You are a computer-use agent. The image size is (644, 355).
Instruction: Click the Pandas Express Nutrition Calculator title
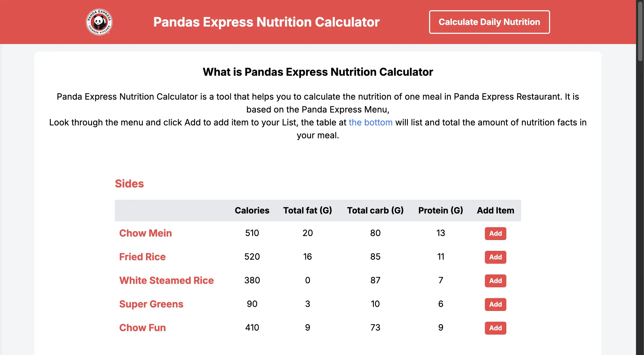[x=266, y=22]
